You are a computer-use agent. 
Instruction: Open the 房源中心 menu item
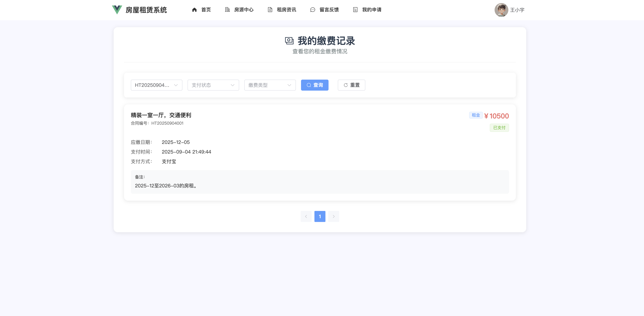(x=244, y=10)
